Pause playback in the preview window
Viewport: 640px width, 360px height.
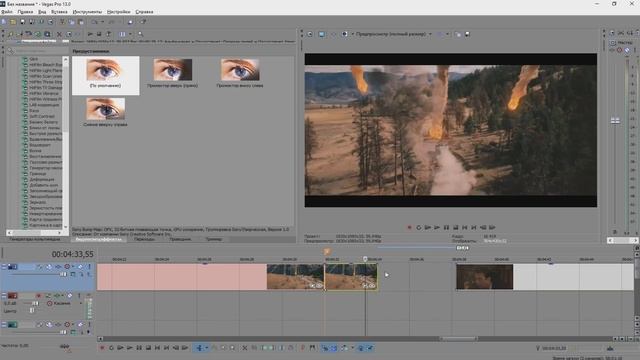point(446,227)
